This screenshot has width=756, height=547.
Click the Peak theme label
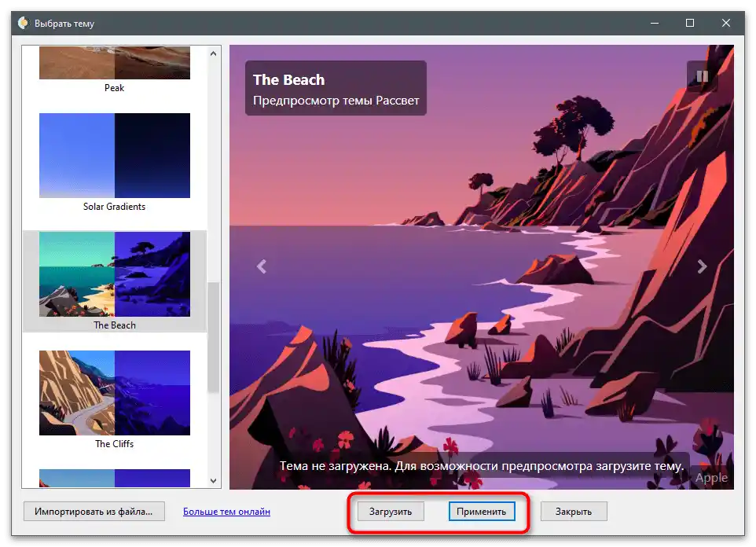tap(114, 88)
